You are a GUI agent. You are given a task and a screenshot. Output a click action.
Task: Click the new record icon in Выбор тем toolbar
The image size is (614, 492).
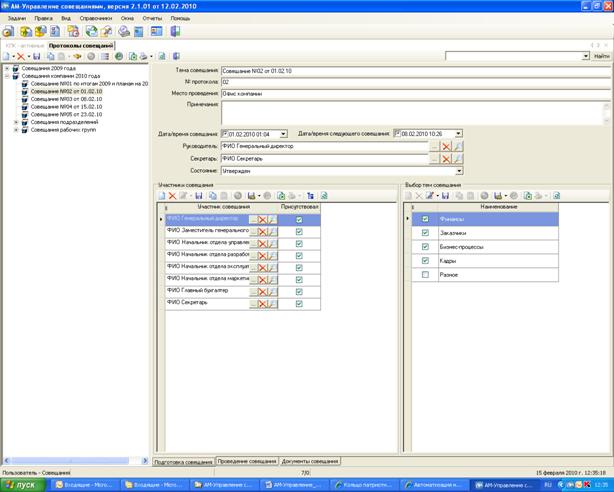(409, 195)
